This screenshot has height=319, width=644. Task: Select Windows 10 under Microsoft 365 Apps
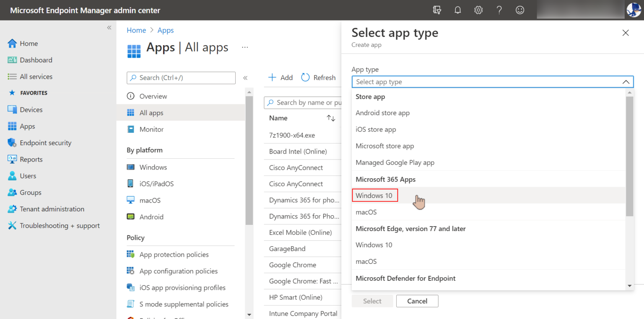tap(374, 195)
